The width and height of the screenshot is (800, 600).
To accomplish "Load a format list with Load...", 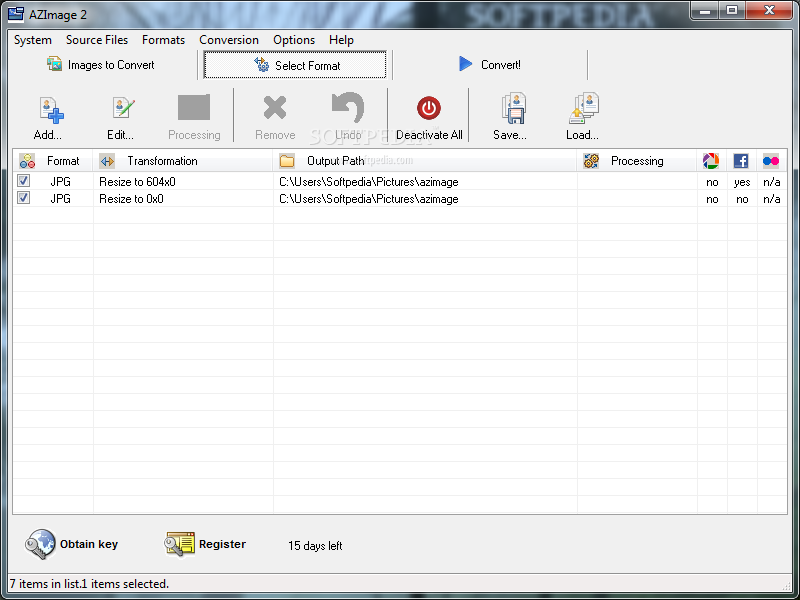I will point(583,117).
